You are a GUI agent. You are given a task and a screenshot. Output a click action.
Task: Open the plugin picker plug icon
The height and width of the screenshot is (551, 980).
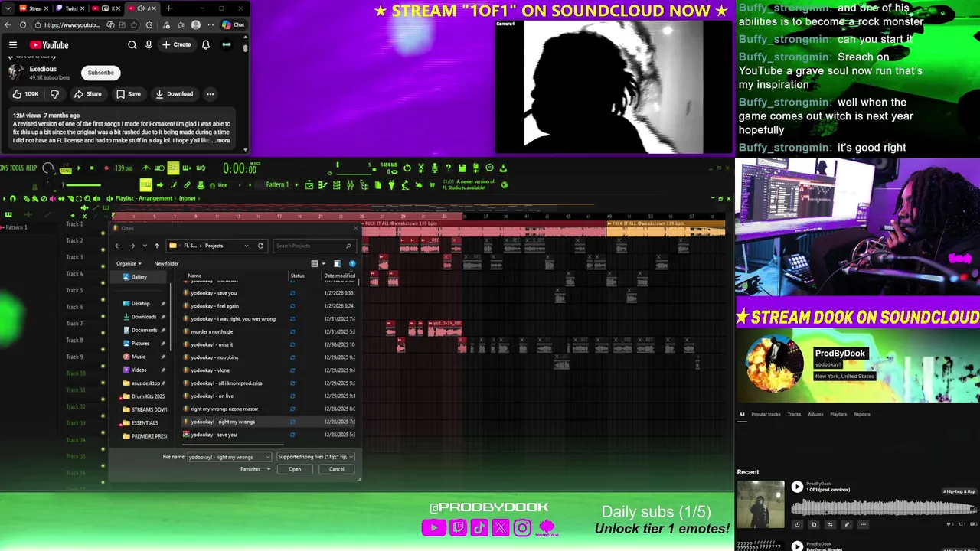point(391,185)
